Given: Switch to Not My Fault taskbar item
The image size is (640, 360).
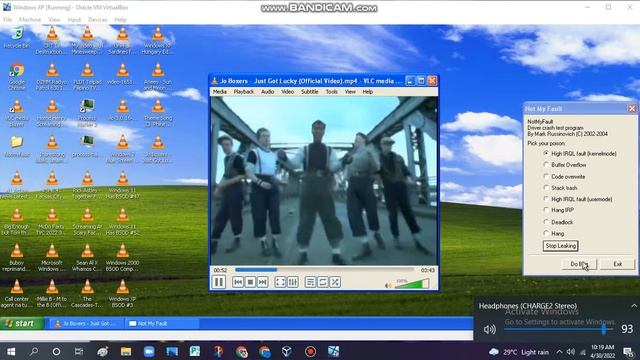Looking at the screenshot, I should pyautogui.click(x=161, y=323).
